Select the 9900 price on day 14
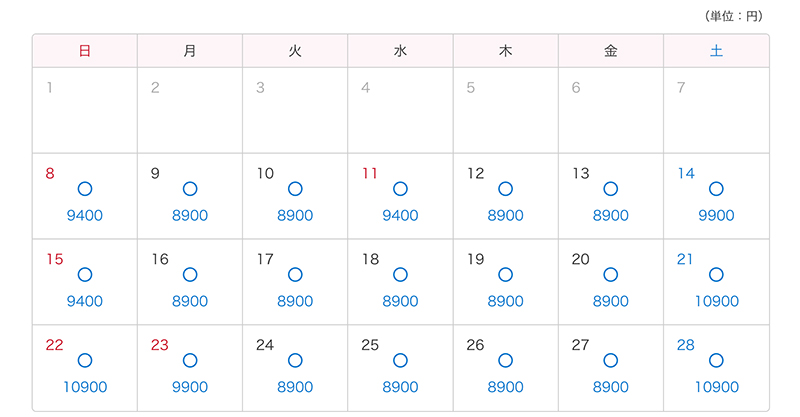The image size is (800, 417). coord(716,216)
